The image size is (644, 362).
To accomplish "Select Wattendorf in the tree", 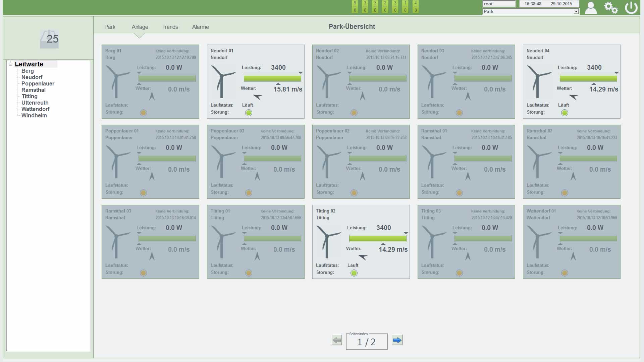I will click(x=35, y=109).
